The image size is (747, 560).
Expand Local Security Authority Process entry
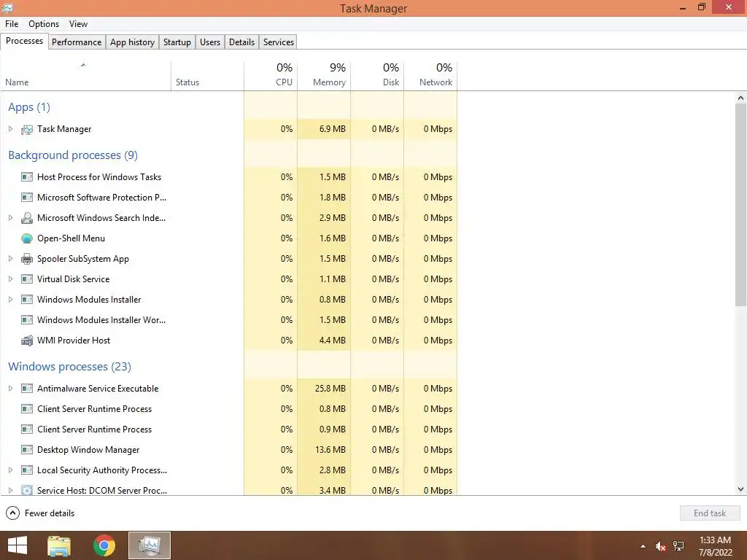tap(10, 470)
